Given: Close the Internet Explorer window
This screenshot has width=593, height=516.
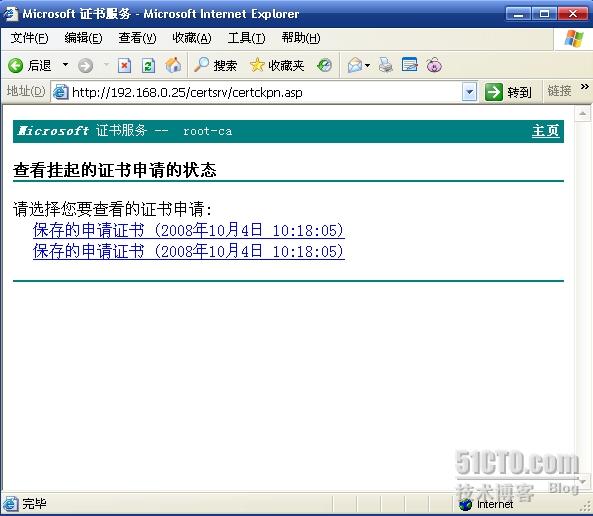Looking at the screenshot, I should (573, 14).
